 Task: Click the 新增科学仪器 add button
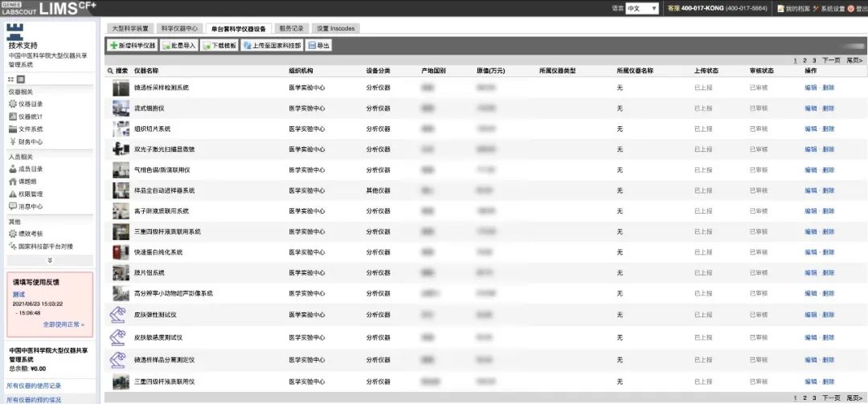tap(132, 46)
